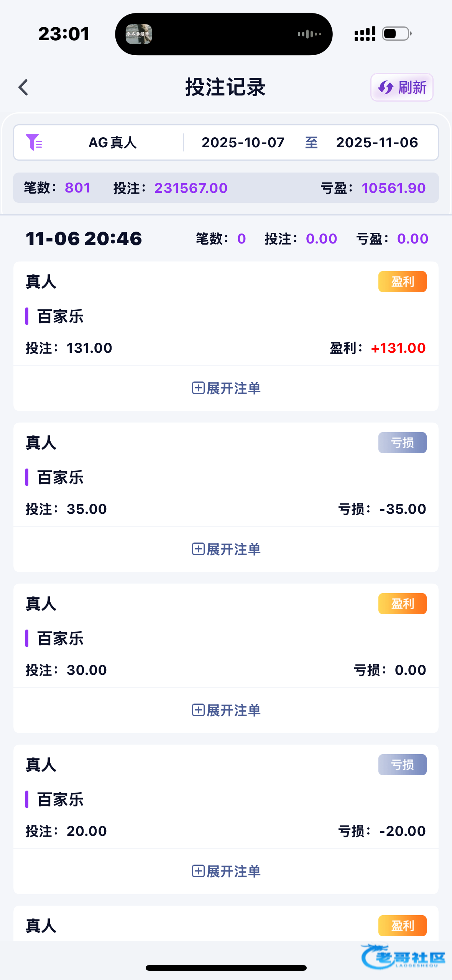Tap the 11-06 20:46 date header

(84, 239)
